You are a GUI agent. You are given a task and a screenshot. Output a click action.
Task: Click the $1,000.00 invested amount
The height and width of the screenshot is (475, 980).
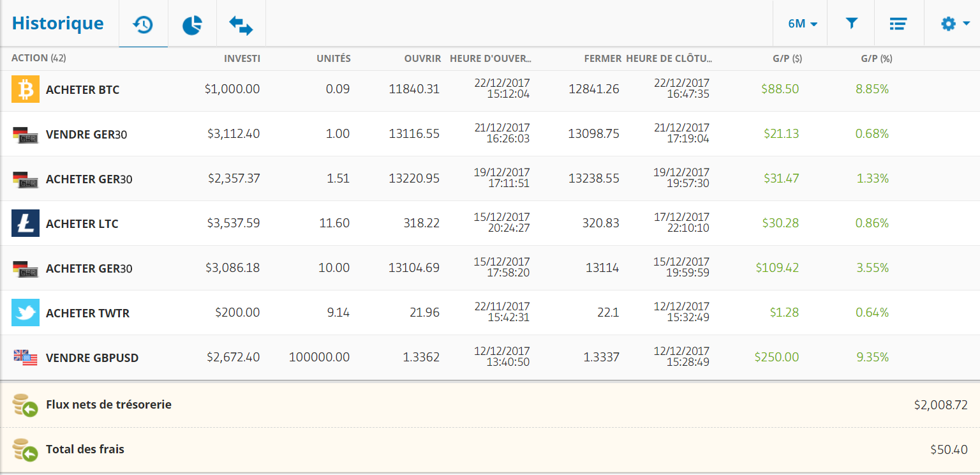point(232,89)
